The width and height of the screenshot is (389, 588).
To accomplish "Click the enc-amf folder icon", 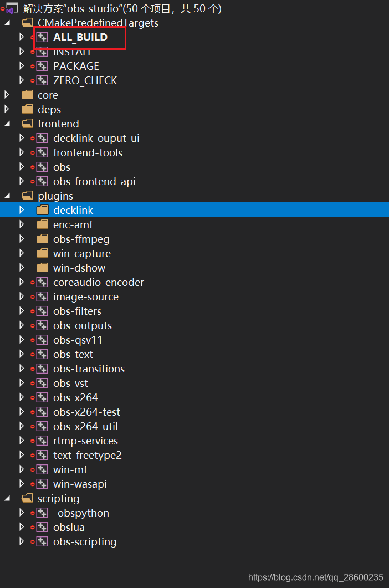I will click(x=42, y=224).
